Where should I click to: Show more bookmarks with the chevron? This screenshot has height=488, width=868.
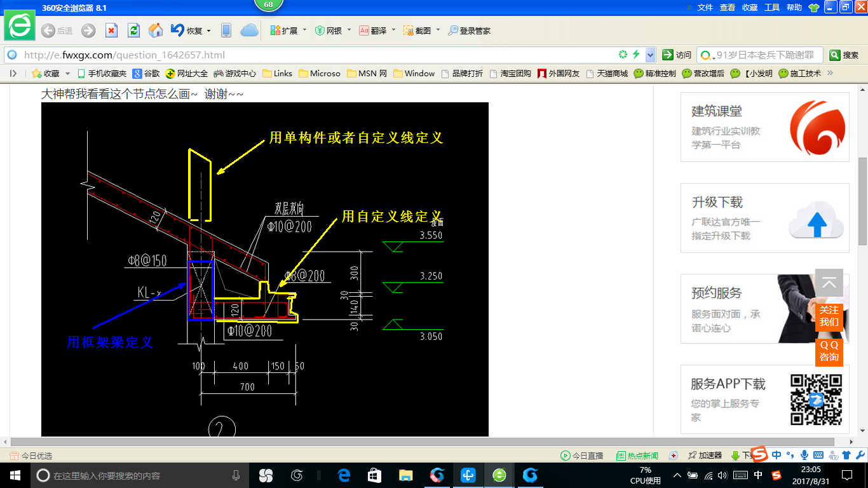pos(829,73)
